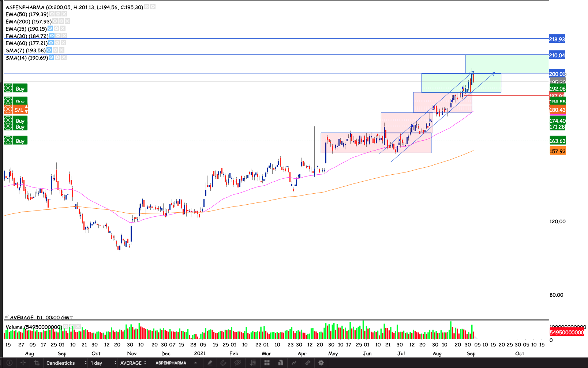Image resolution: width=588 pixels, height=368 pixels.
Task: Expand the AVERAGE price type dropdown
Action: coord(133,363)
